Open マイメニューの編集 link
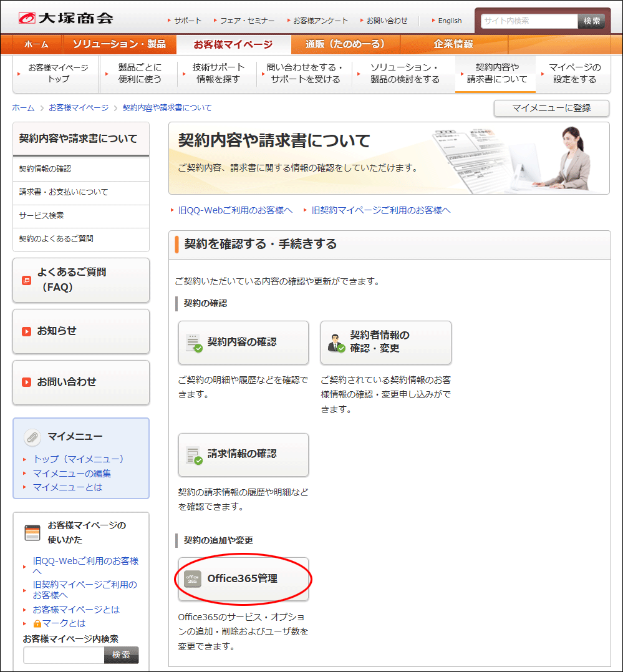This screenshot has width=623, height=672. pos(72,474)
